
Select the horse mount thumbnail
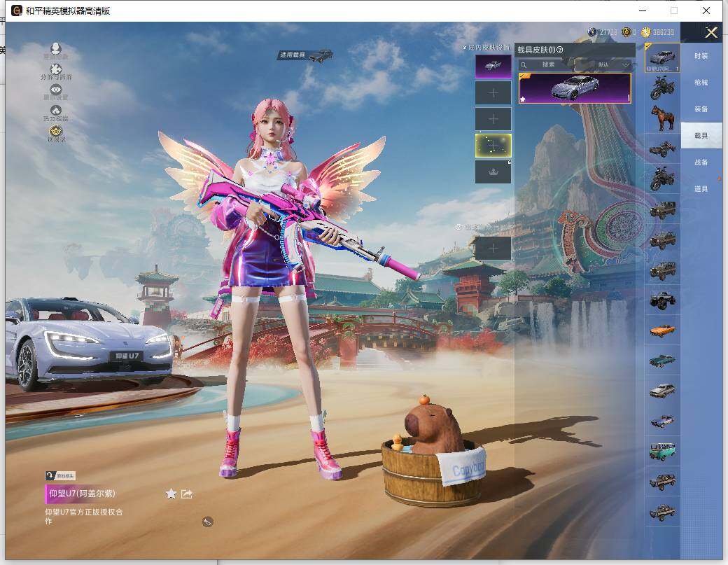[662, 118]
